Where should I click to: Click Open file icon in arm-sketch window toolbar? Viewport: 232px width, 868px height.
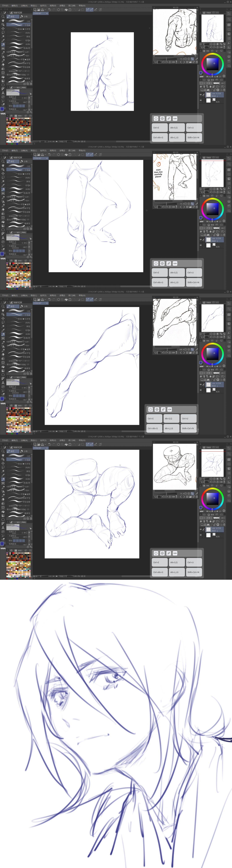coord(39,10)
